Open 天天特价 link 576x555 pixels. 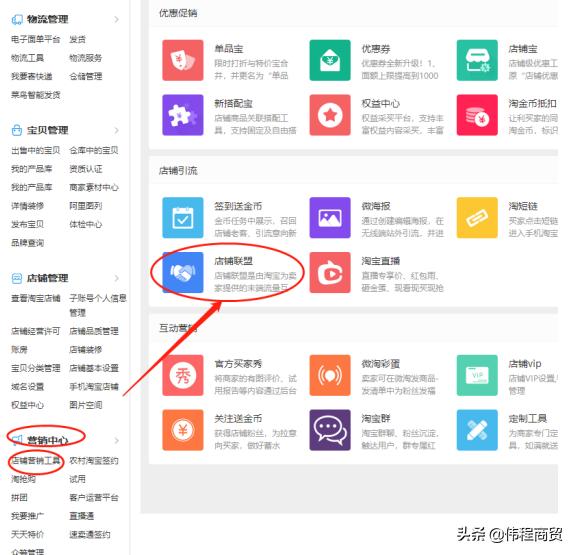pyautogui.click(x=28, y=534)
